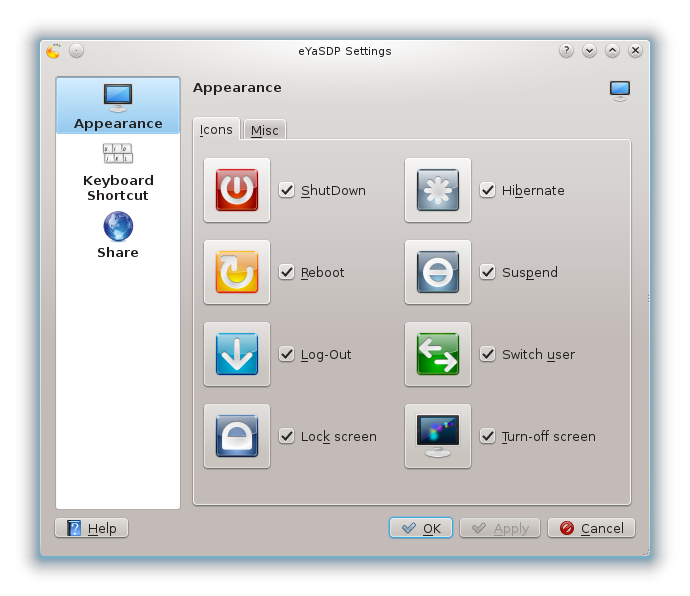
Task: Minimize window with down-chevron title button
Action: [x=589, y=51]
